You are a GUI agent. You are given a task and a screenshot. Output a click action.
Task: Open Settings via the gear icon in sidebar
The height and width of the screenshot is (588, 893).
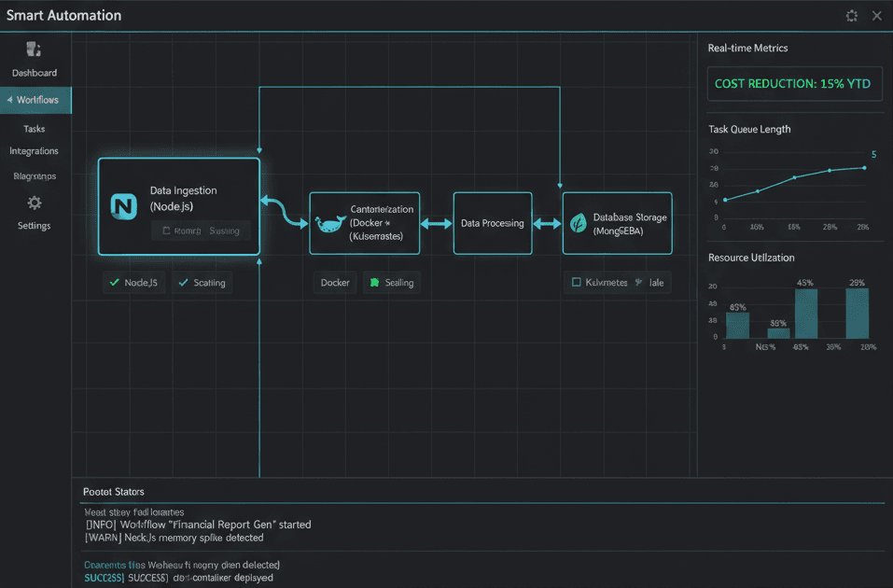34,202
